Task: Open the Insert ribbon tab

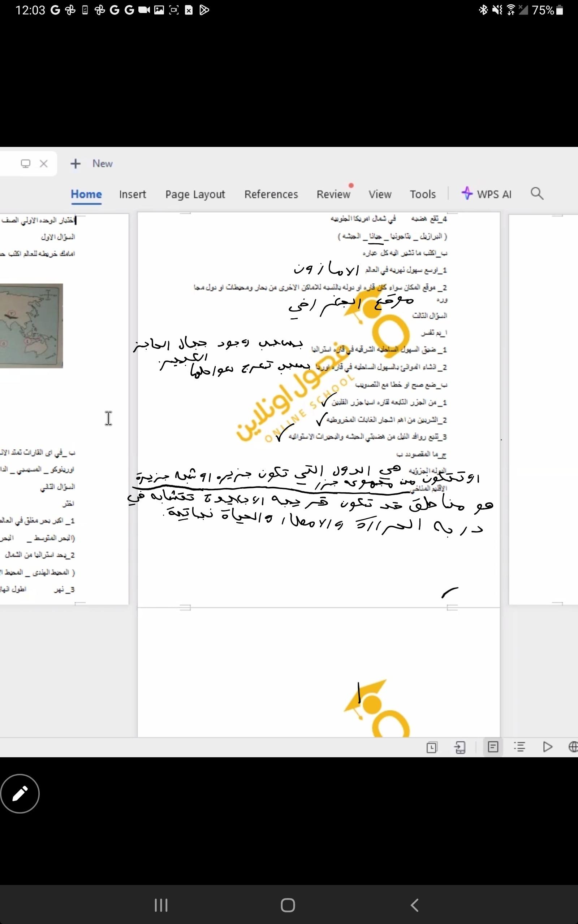Action: pyautogui.click(x=132, y=194)
